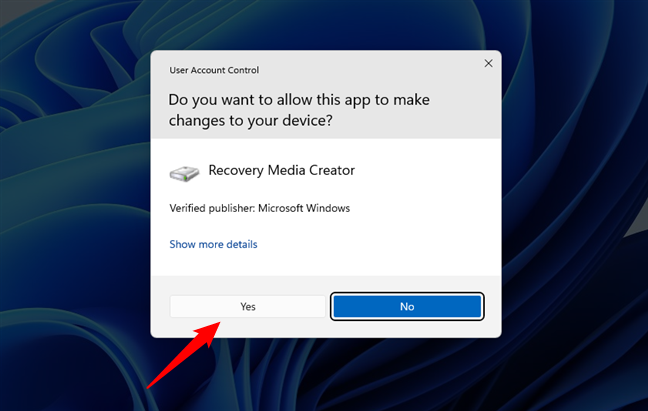Select the Recovery Media Creator app name

(281, 170)
